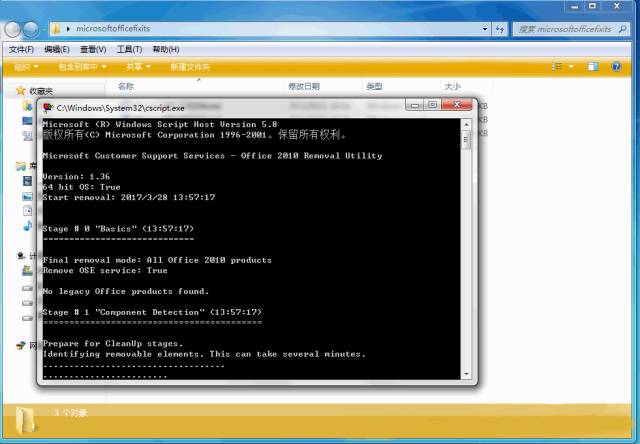
Task: Click the 'Start removal: 2017/3/28 13:57:17' line
Action: point(129,197)
